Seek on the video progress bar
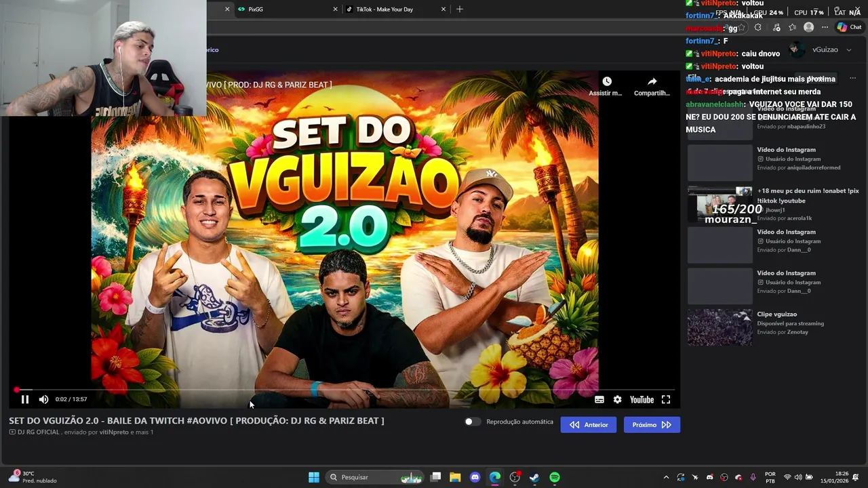The height and width of the screenshot is (488, 868). [344, 390]
